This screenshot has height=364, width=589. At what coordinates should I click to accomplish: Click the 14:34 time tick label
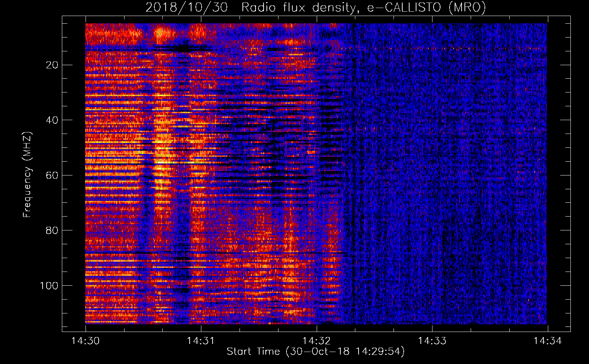click(x=548, y=341)
